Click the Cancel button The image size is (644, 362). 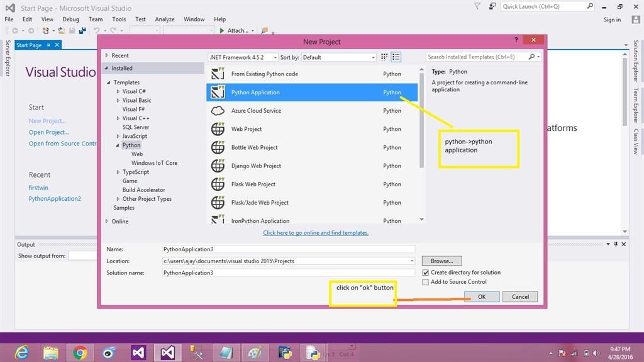point(520,297)
